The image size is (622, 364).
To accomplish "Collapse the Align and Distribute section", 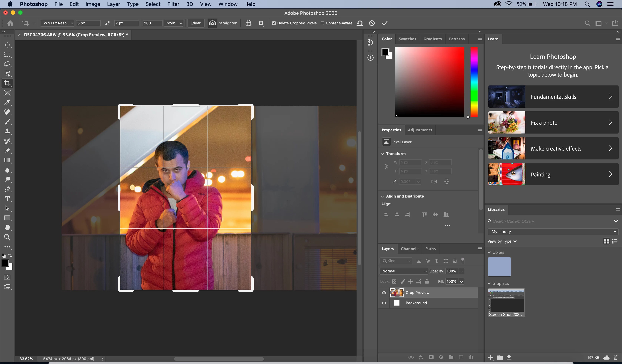I will (x=383, y=196).
